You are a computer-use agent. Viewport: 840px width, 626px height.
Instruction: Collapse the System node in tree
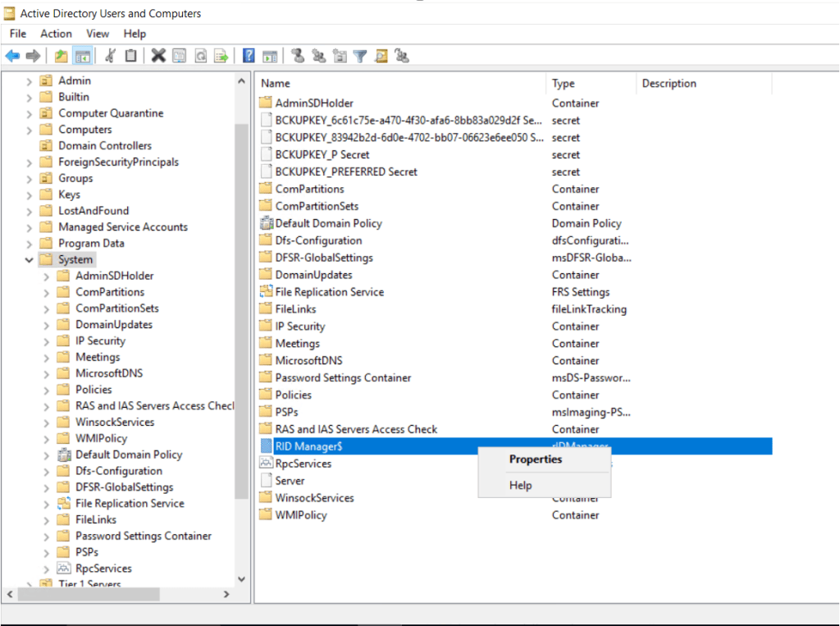point(30,260)
